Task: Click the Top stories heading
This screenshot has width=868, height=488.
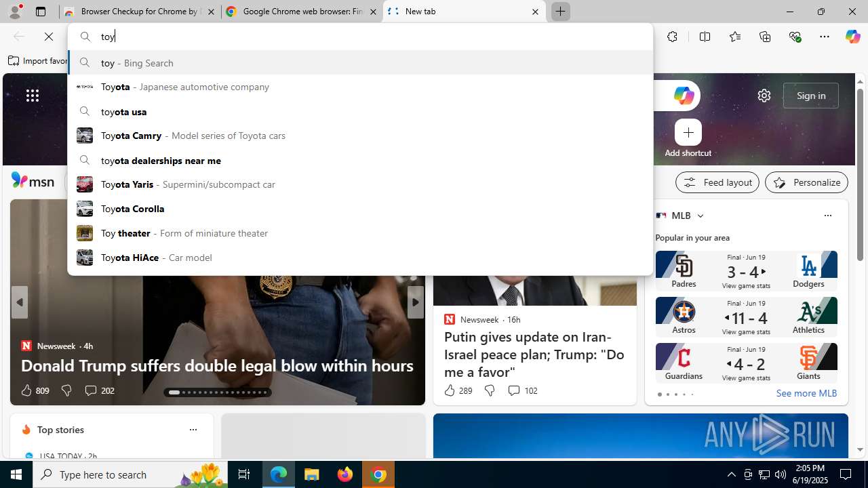Action: click(x=60, y=430)
